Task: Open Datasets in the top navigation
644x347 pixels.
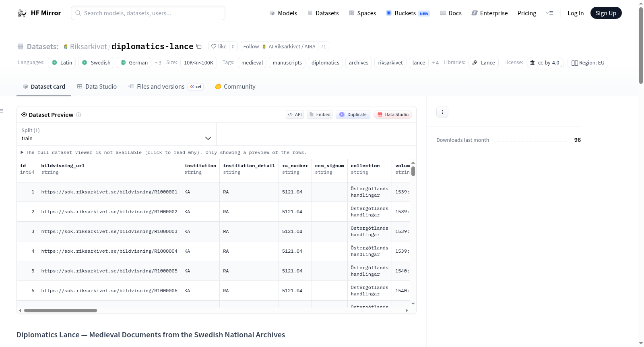Action: 323,13
